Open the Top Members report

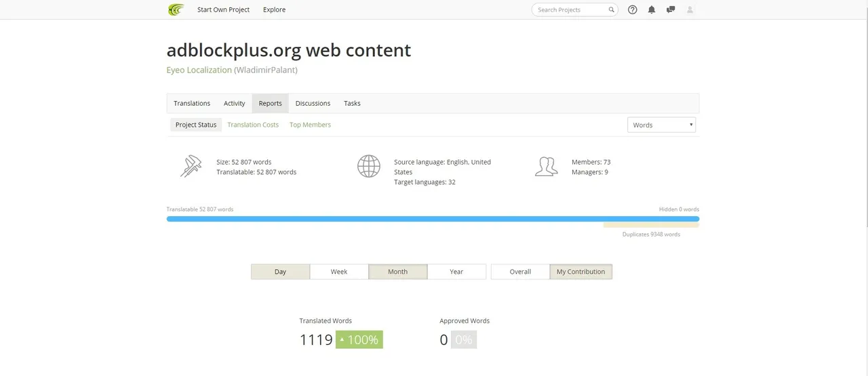point(310,125)
